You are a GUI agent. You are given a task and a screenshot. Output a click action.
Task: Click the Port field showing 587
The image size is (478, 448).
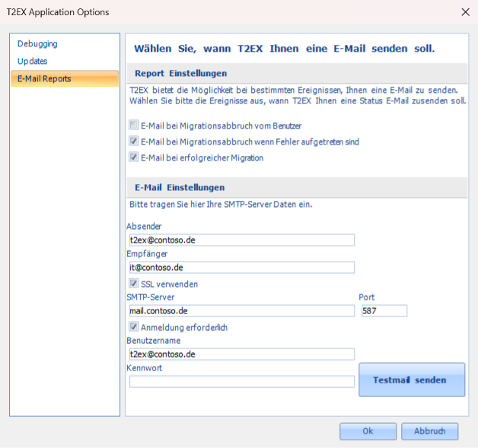(384, 310)
